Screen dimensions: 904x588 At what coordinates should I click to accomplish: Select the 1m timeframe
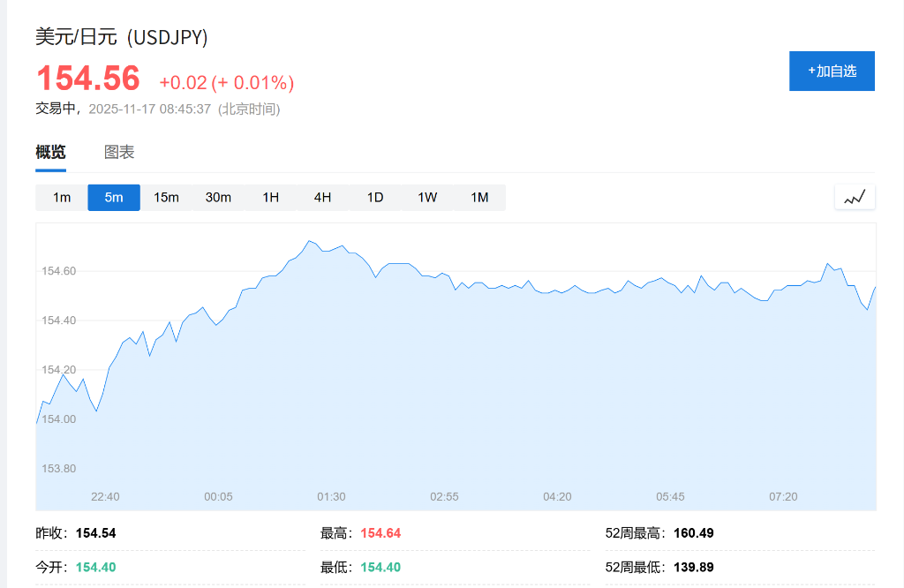coord(62,198)
